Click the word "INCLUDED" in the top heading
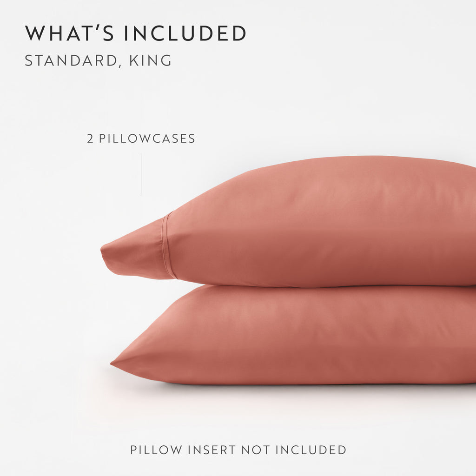Screen dimensions: 476x476 [185, 33]
